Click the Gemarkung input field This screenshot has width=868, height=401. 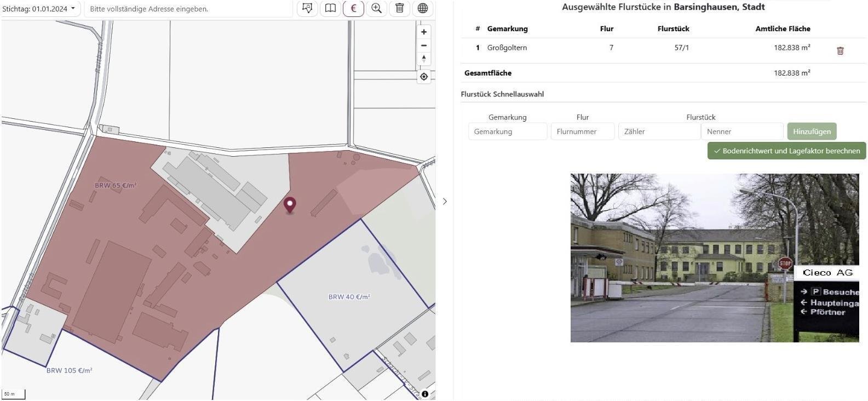click(x=507, y=131)
